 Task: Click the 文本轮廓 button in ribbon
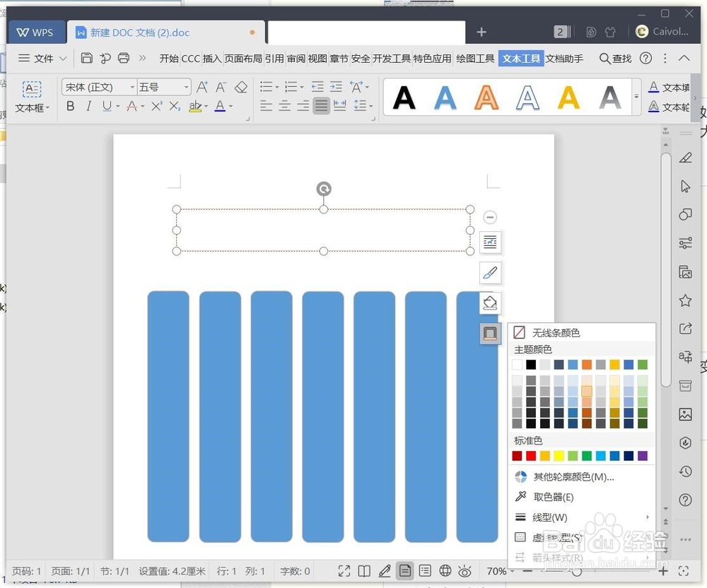click(670, 107)
